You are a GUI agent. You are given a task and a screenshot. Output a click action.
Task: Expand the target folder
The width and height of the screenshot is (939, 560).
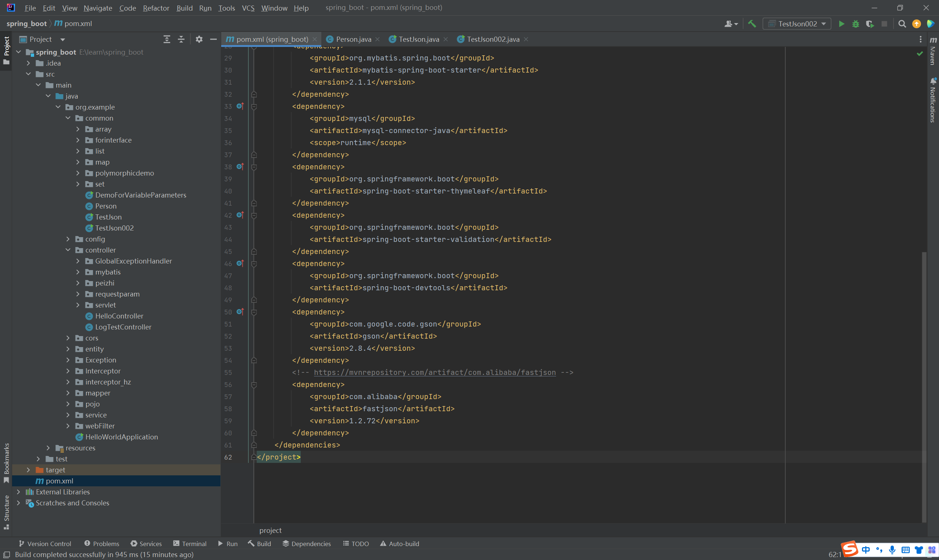click(28, 470)
